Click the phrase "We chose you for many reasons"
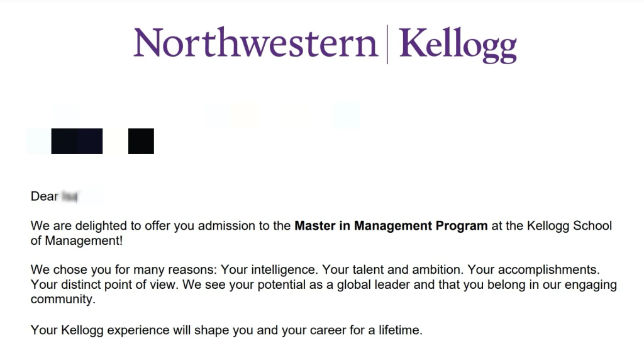The image size is (644, 353). point(123,270)
